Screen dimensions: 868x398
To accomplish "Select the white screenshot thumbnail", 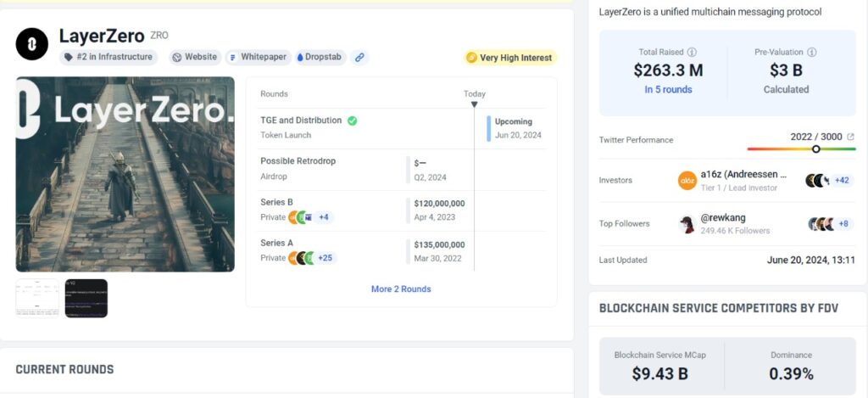I will 37,298.
